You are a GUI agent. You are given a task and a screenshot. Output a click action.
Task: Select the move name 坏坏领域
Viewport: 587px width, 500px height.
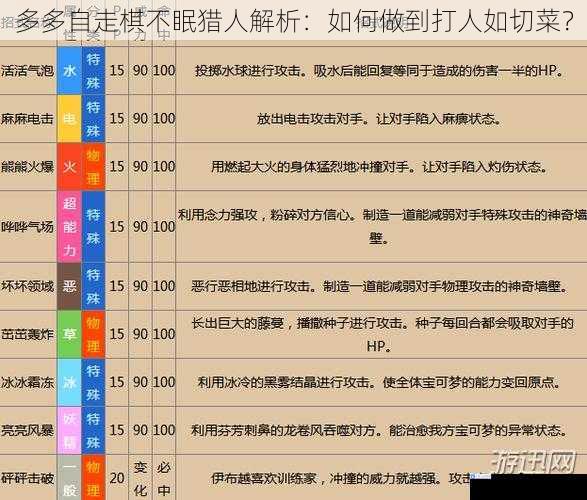(x=27, y=286)
